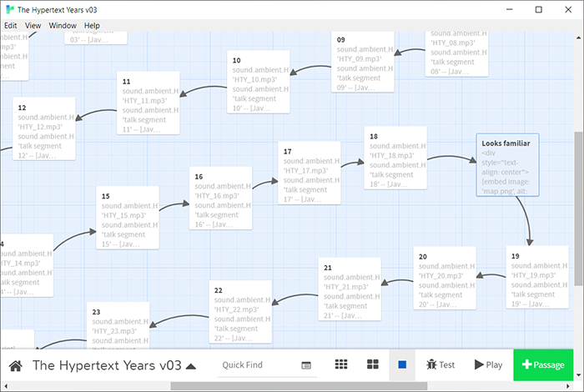Screen dimensions: 584x392
Task: Test the story with bug icon
Action: click(x=441, y=364)
